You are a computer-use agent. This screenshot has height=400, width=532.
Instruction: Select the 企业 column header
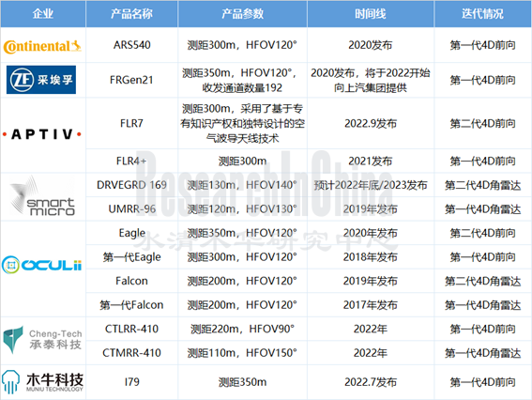coord(43,13)
